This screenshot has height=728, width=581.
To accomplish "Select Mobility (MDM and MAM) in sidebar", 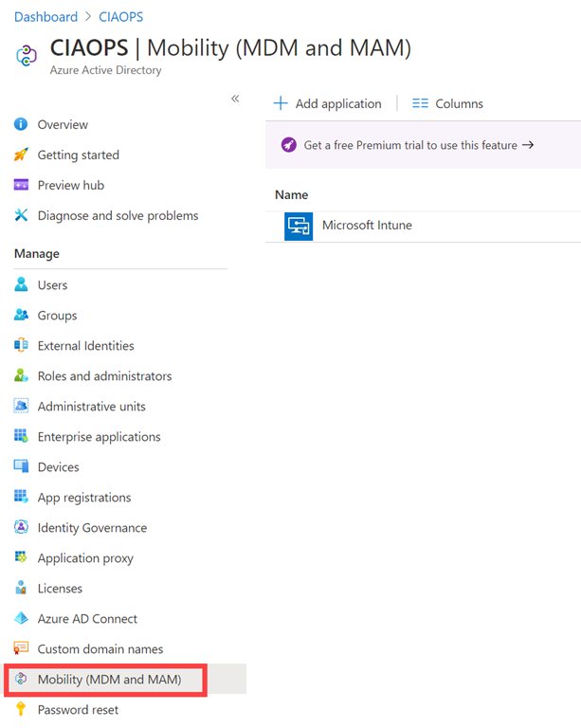I will click(x=109, y=680).
